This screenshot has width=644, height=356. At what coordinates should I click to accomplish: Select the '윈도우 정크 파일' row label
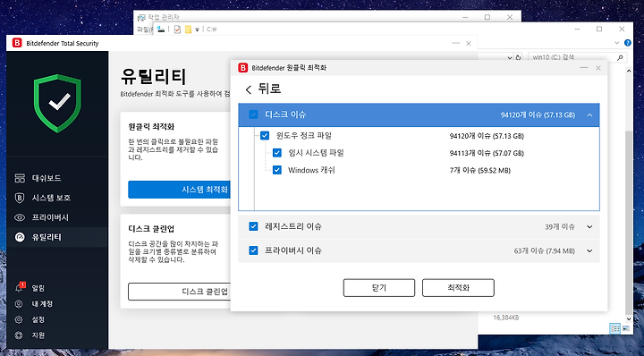click(303, 135)
